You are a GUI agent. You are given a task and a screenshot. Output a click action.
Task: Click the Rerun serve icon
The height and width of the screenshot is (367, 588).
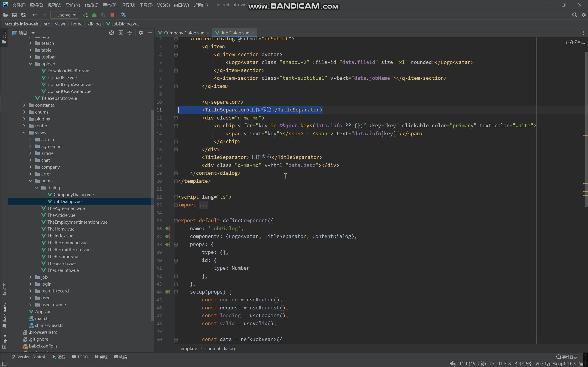85,15
